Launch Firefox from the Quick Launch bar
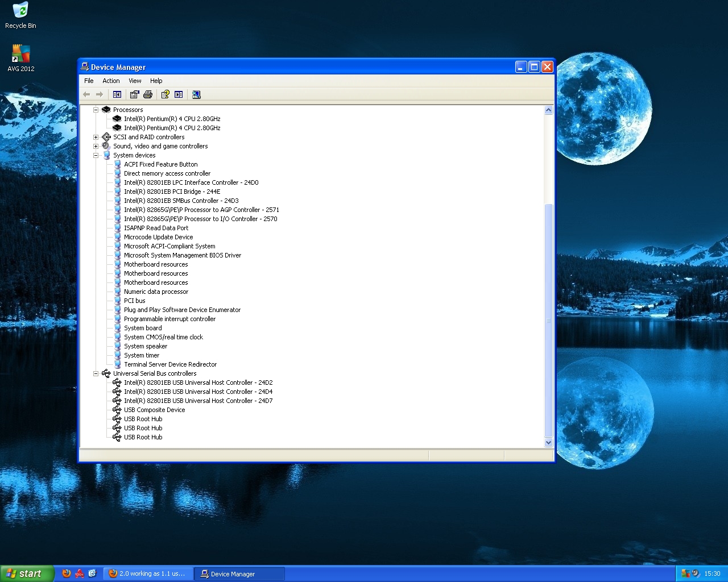This screenshot has height=582, width=728. click(x=67, y=573)
